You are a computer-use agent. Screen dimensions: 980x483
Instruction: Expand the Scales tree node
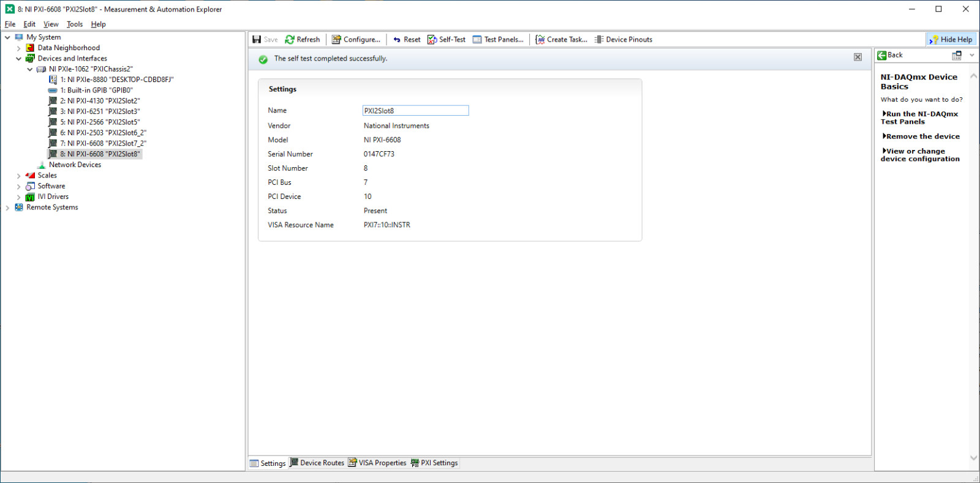pyautogui.click(x=18, y=176)
